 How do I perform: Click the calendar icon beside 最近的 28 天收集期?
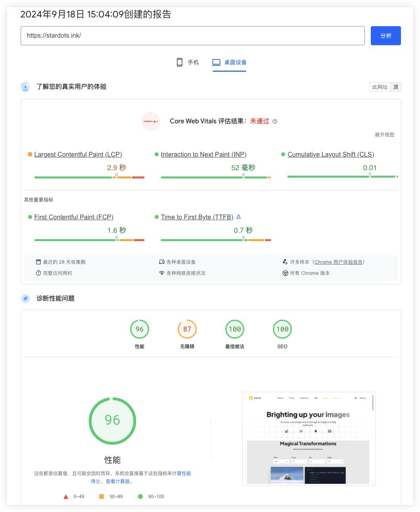coord(38,262)
